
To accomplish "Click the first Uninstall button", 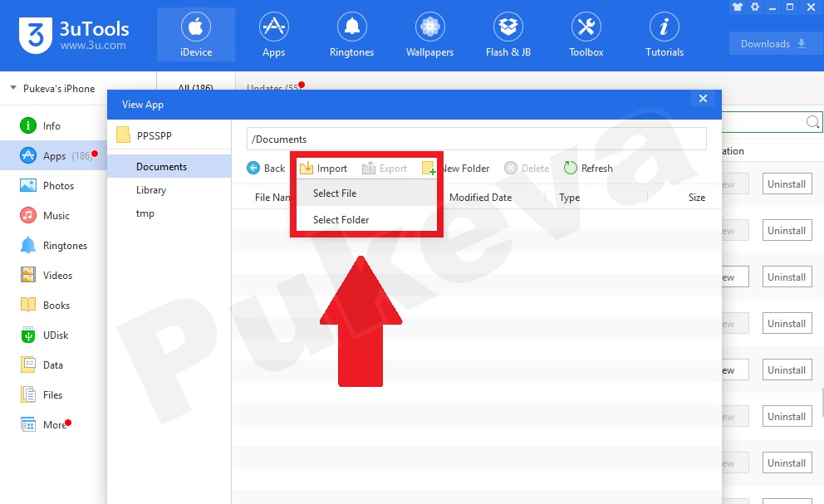I will [787, 184].
